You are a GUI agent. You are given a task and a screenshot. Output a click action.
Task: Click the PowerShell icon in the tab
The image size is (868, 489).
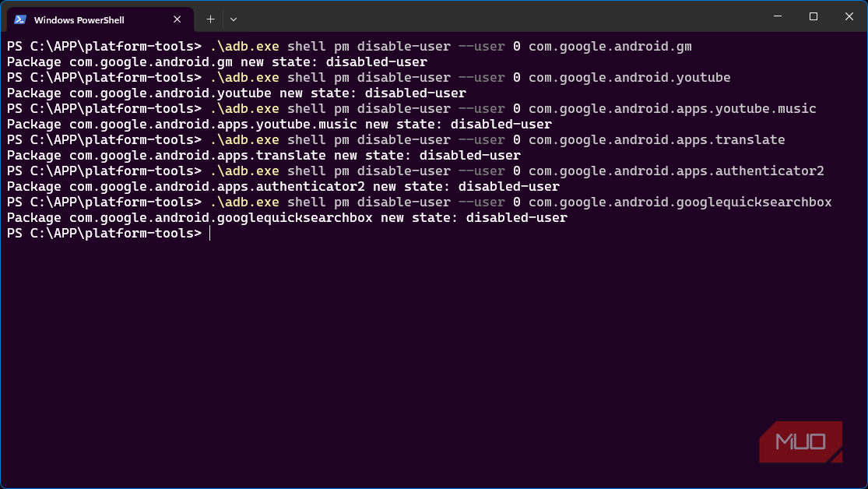point(20,19)
